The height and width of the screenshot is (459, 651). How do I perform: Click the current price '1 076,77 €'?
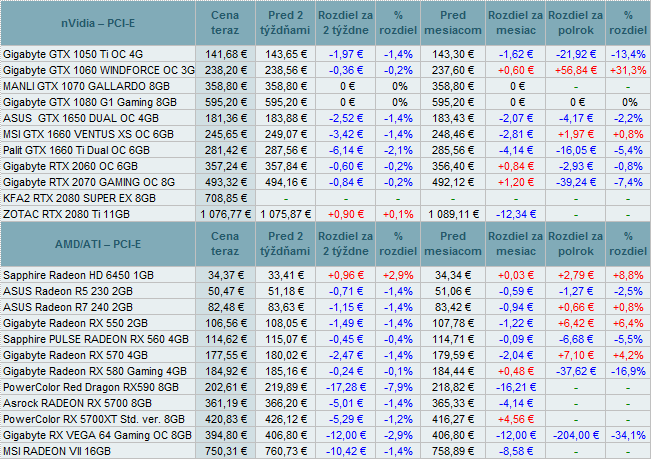click(x=225, y=215)
